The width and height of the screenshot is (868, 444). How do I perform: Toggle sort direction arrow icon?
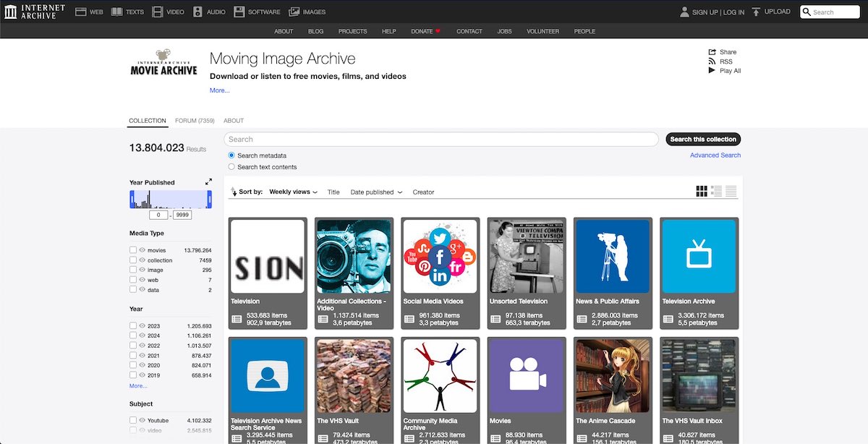[234, 192]
